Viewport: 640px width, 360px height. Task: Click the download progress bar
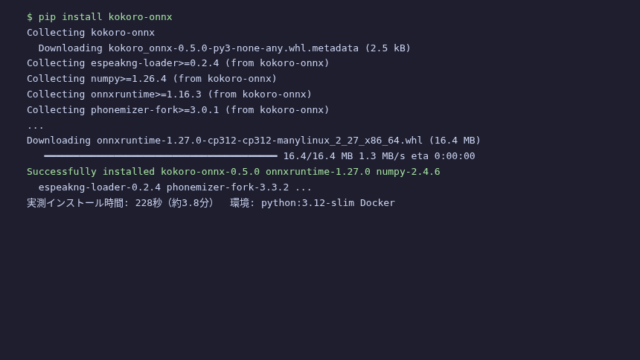coord(160,156)
